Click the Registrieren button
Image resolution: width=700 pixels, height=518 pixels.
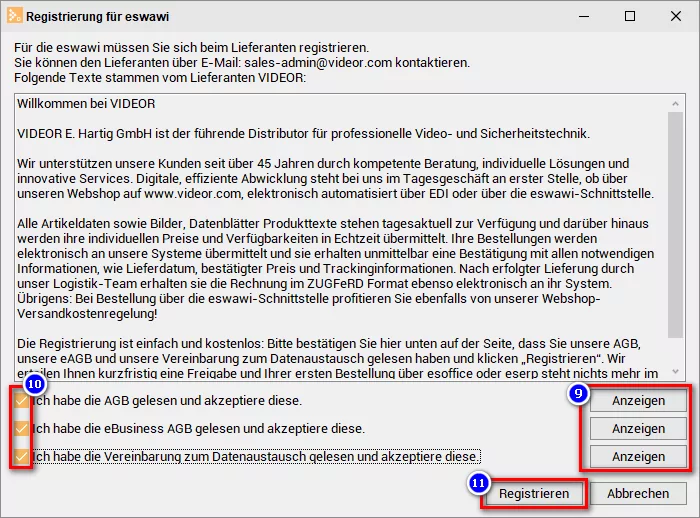click(x=534, y=493)
